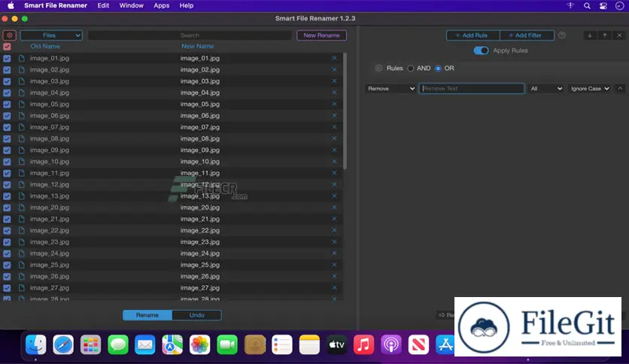Click Spotlight search icon in menu bar
The image size is (629, 364).
pyautogui.click(x=587, y=5)
